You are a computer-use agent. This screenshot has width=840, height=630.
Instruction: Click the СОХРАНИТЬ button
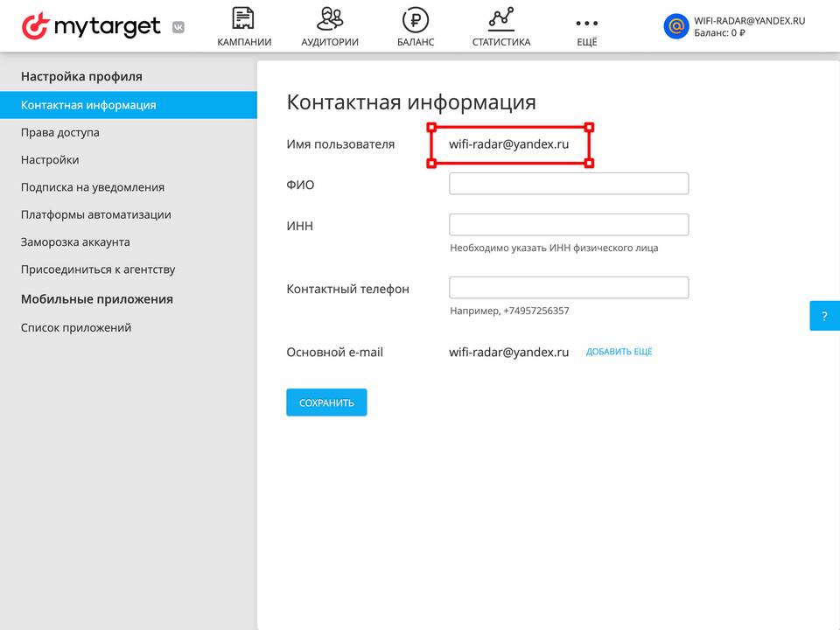tap(326, 402)
